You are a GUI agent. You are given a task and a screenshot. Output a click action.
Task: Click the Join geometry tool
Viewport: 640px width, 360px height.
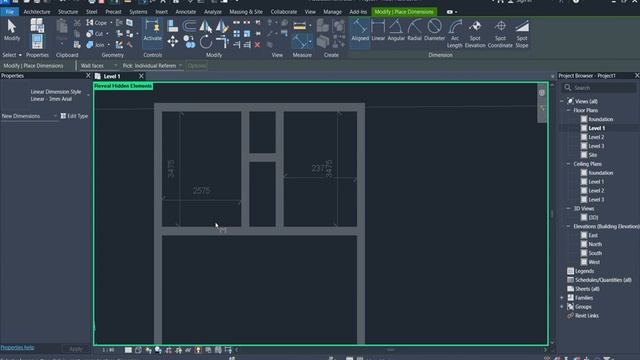point(95,45)
